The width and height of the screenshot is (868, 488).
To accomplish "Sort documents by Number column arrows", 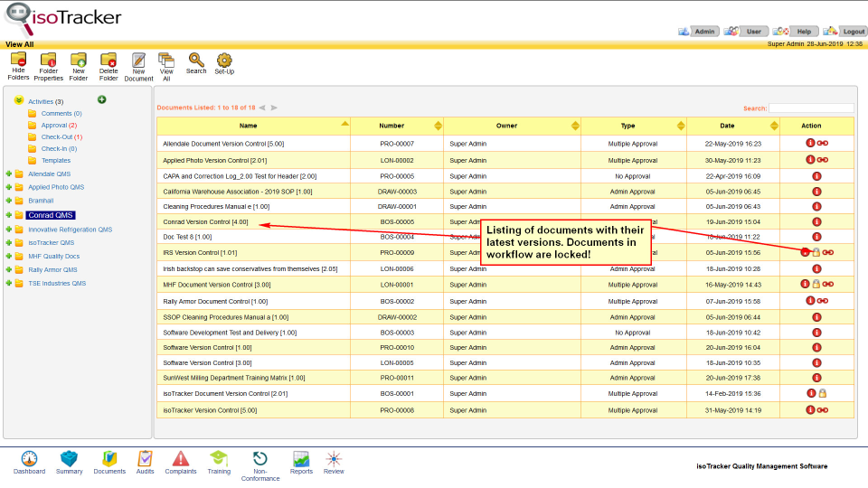I will click(x=439, y=126).
